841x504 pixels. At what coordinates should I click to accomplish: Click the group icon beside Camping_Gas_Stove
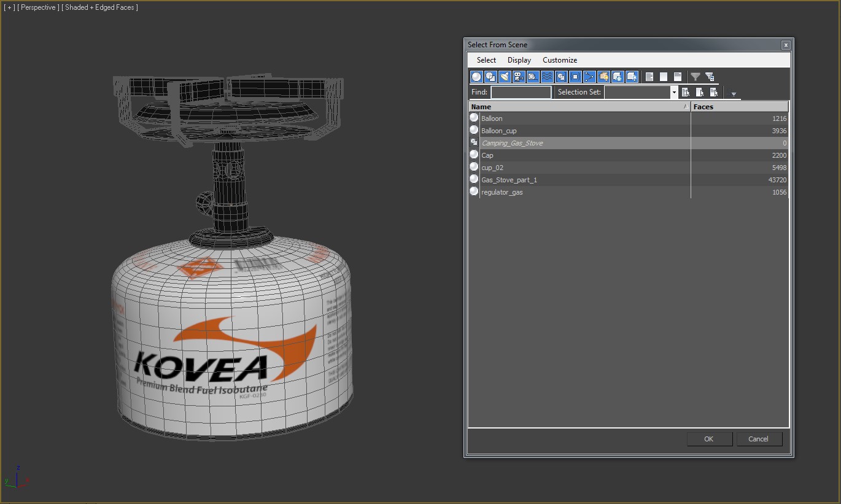click(x=474, y=142)
